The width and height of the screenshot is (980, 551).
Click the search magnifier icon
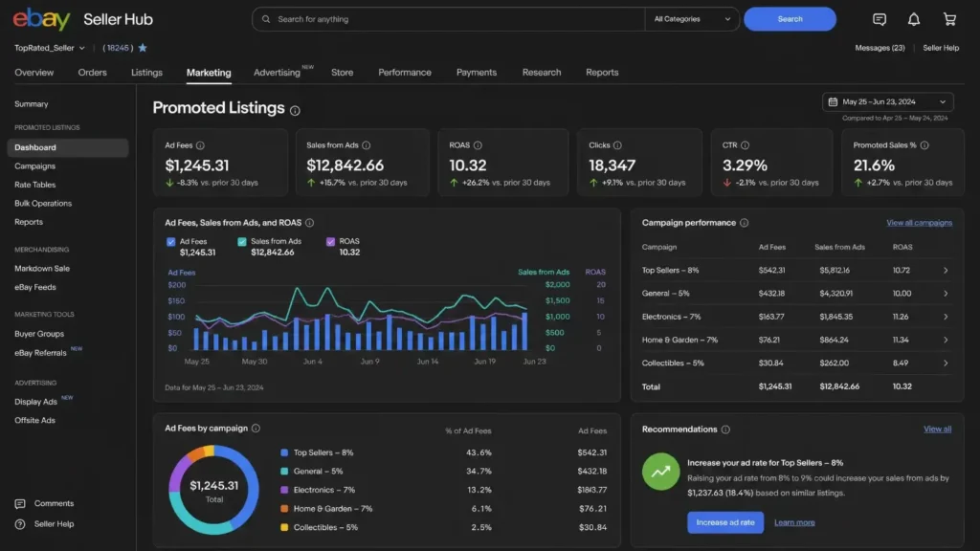pos(266,19)
